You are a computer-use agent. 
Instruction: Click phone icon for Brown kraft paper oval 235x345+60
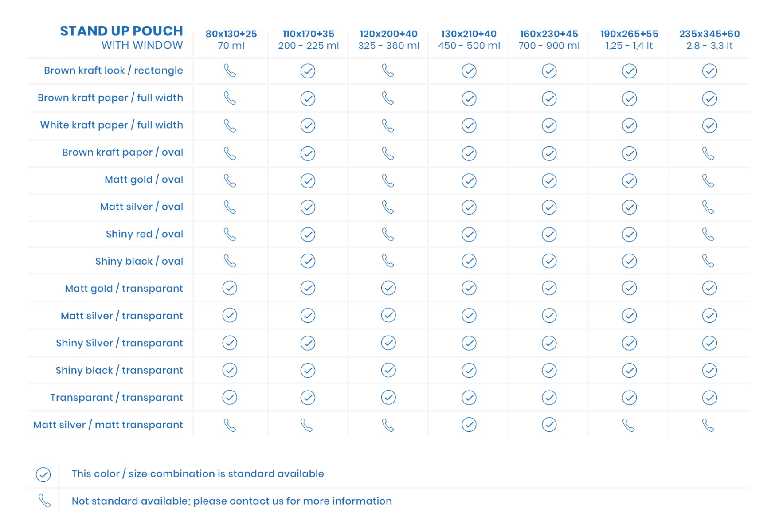tap(708, 153)
